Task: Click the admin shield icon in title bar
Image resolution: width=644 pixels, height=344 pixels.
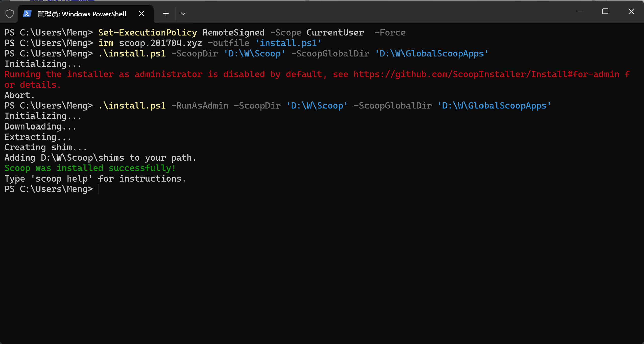Action: pos(9,13)
